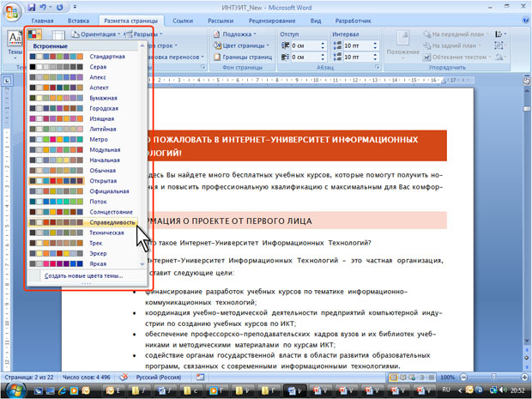Click the Русский (Россия) language indicator

coord(159,378)
